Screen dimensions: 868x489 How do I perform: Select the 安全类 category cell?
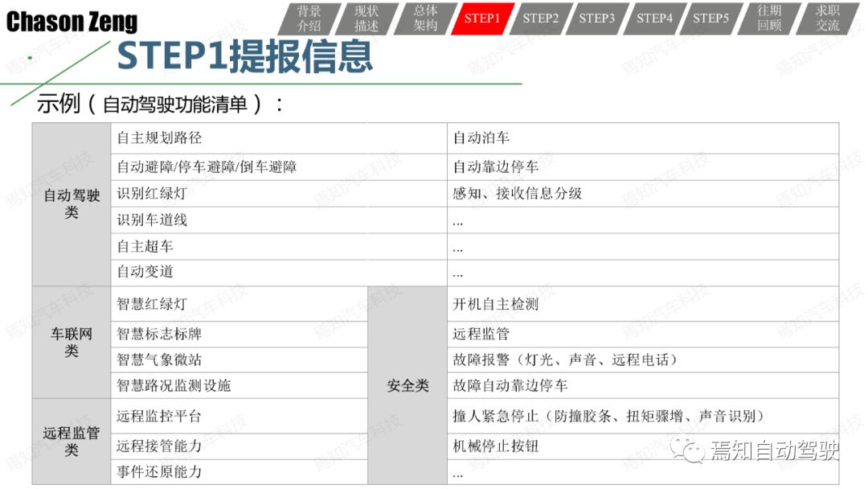coord(407,385)
